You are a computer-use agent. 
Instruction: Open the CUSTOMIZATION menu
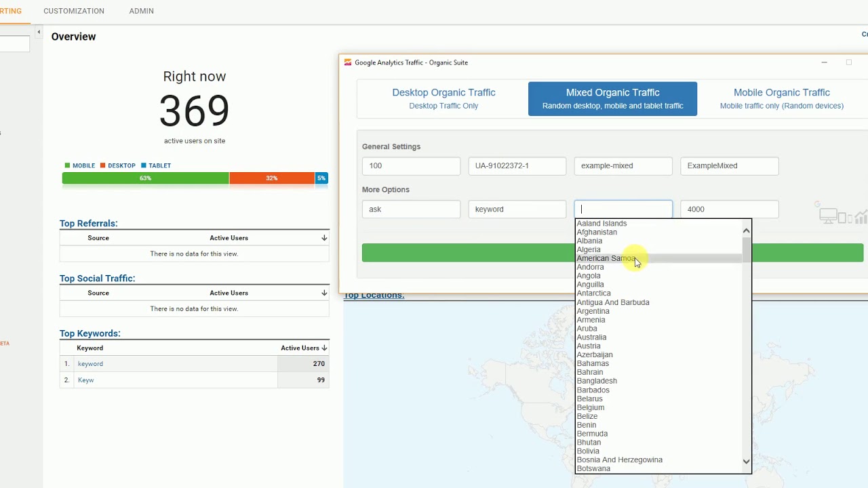[74, 11]
